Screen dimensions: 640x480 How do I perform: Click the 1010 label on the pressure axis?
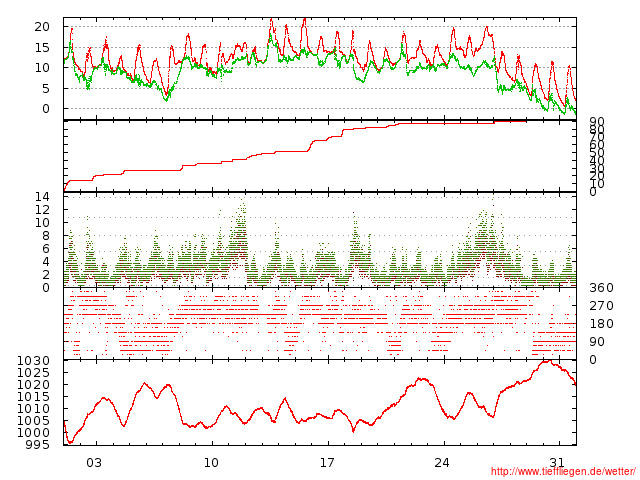click(x=33, y=409)
